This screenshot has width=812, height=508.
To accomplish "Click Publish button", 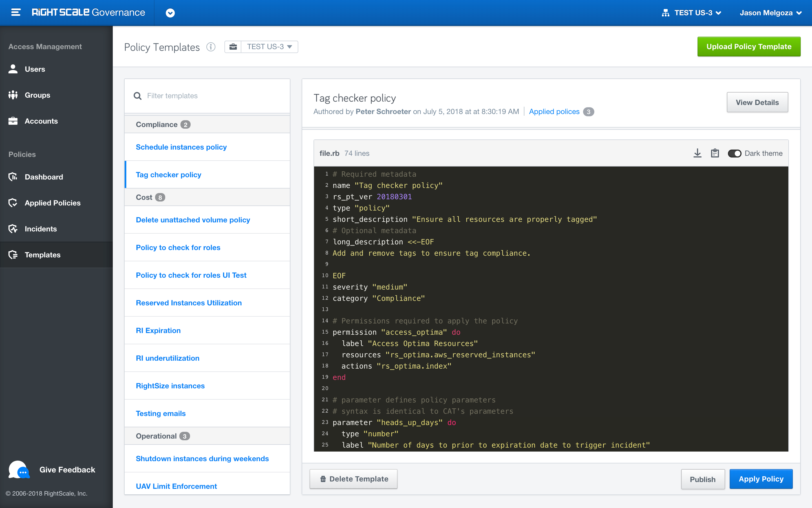I will click(703, 479).
